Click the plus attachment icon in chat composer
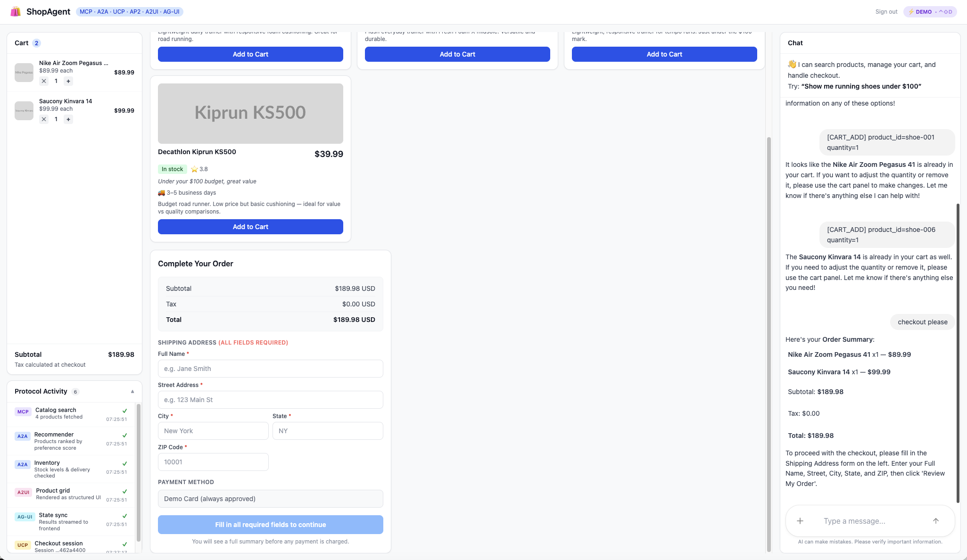The width and height of the screenshot is (967, 560). tap(800, 521)
